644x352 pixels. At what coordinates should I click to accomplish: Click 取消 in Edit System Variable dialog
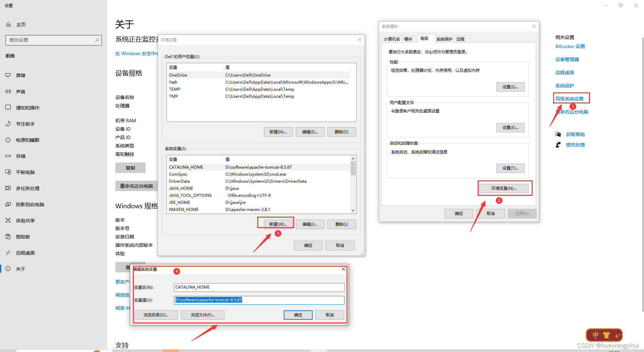coord(330,315)
